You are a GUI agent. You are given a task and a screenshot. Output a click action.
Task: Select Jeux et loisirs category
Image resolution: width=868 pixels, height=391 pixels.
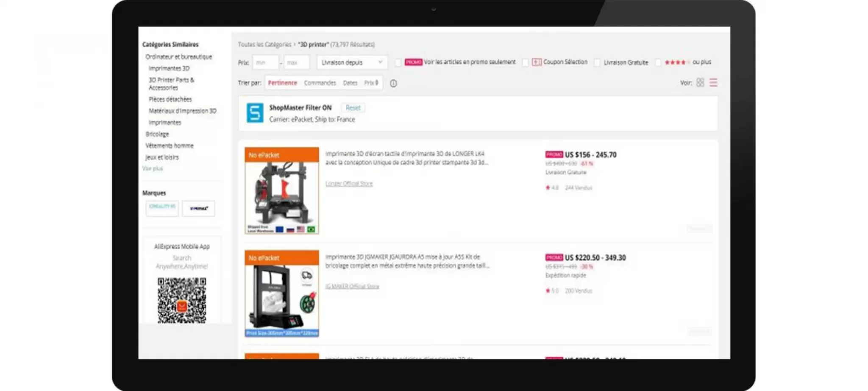click(162, 157)
